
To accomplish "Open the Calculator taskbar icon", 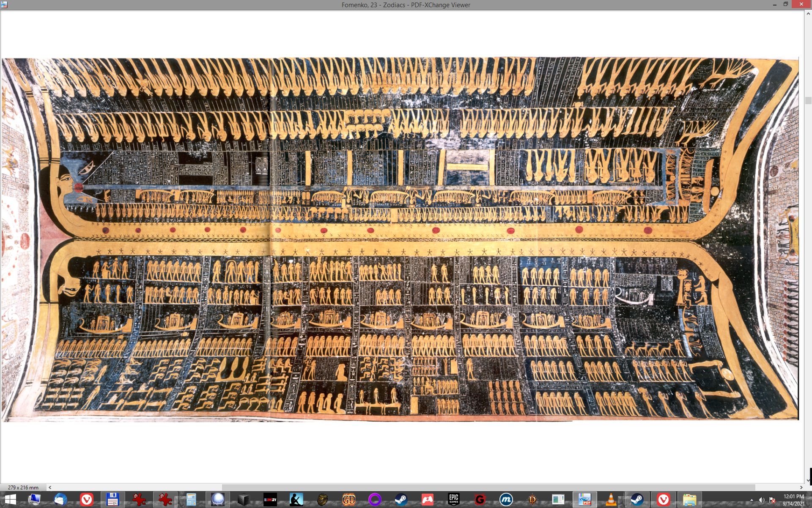I will 191,500.
